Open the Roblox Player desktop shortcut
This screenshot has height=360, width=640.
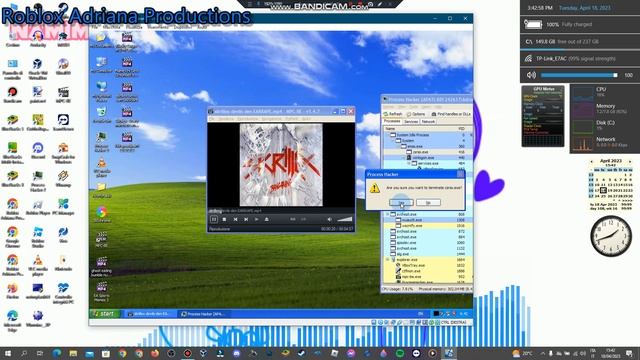point(38,207)
